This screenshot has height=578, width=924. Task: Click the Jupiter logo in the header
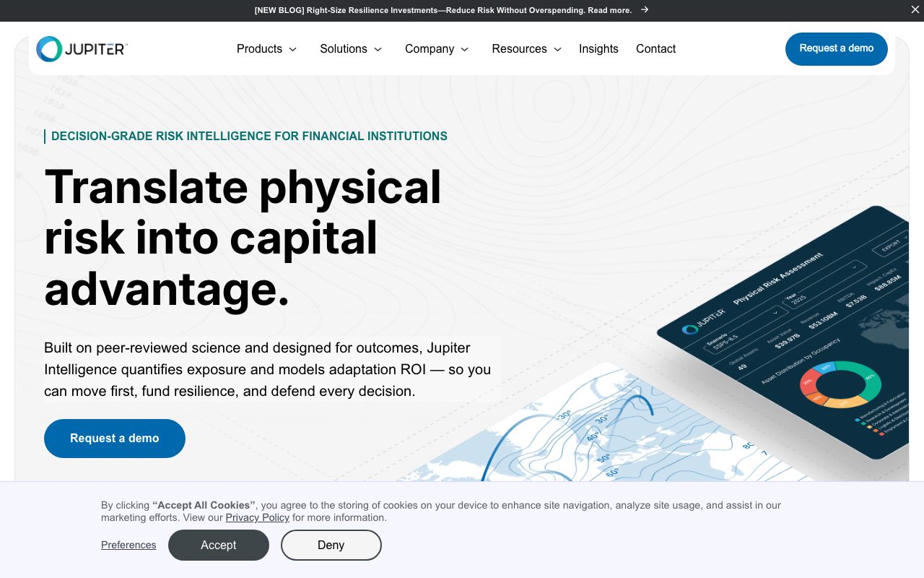pyautogui.click(x=82, y=49)
